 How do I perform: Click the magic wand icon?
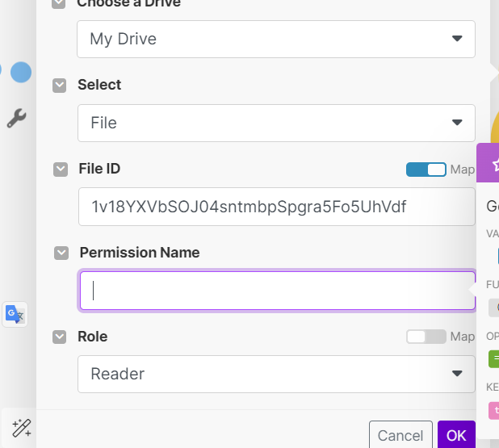(21, 427)
